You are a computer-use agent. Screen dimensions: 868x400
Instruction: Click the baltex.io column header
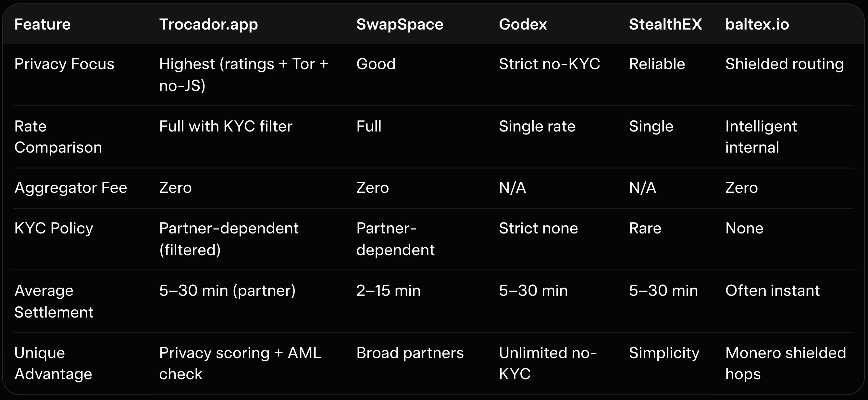tap(757, 24)
